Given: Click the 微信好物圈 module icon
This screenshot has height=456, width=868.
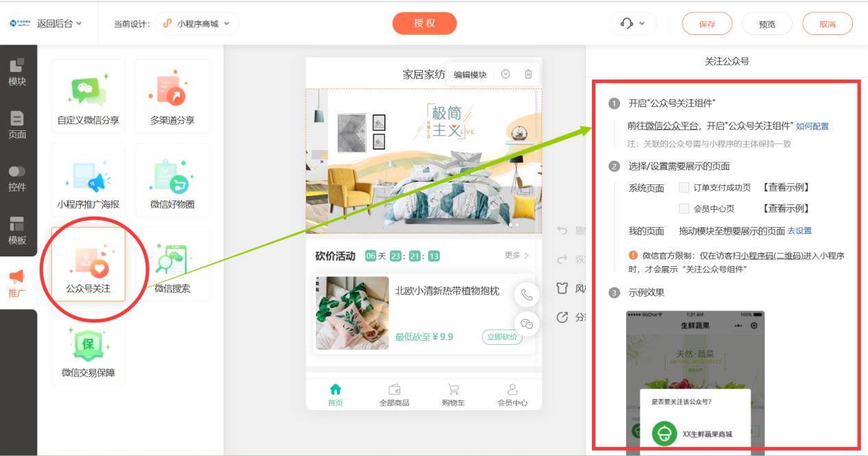Looking at the screenshot, I should pos(172,180).
